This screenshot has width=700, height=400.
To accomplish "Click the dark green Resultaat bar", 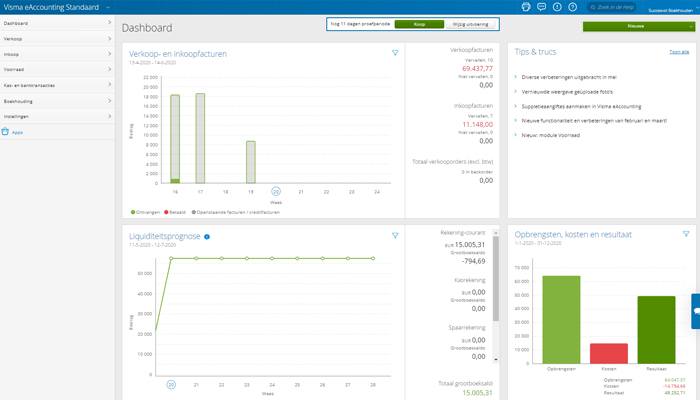I will 656,330.
